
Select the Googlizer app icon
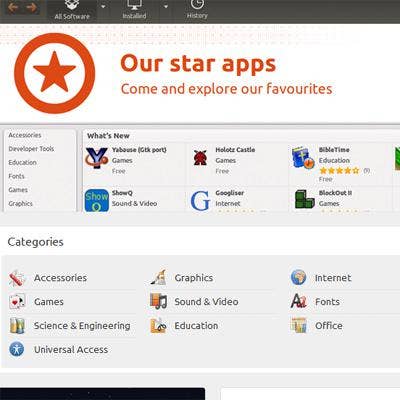tap(200, 200)
